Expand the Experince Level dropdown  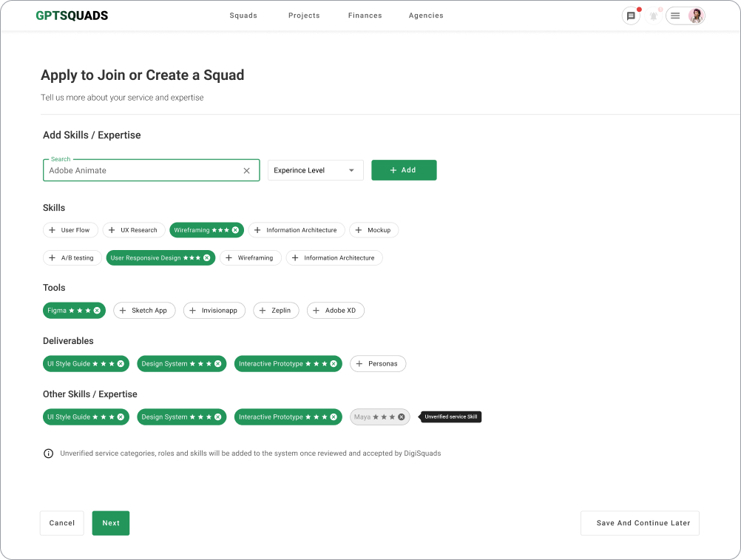coord(316,171)
